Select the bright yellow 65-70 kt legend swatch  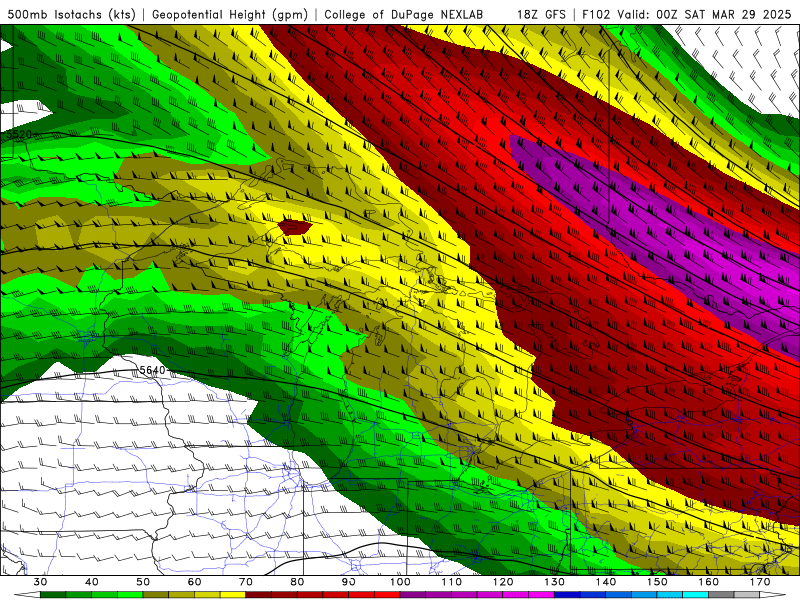233,595
